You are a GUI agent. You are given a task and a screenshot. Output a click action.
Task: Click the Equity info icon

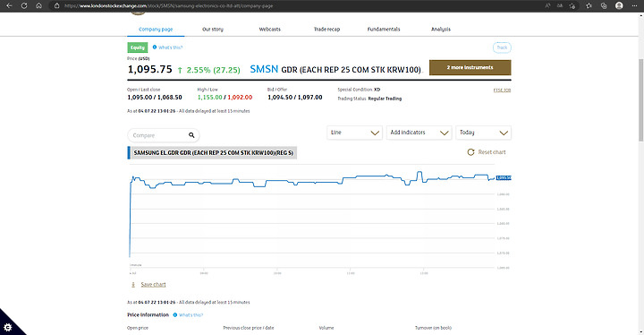(155, 47)
